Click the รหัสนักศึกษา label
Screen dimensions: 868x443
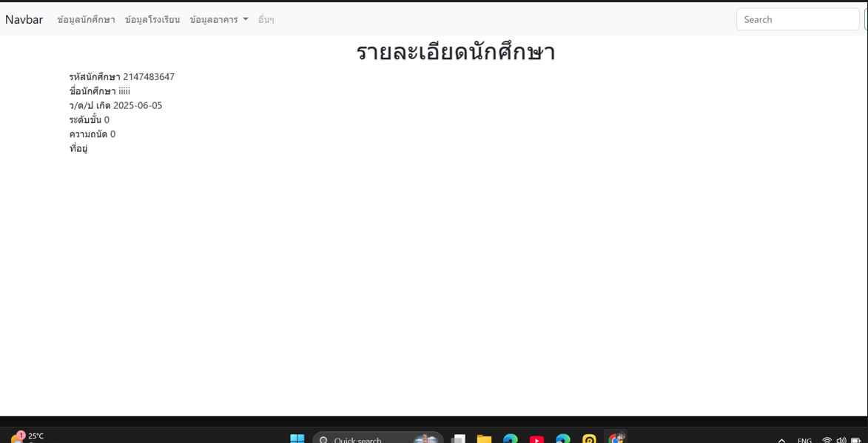tap(95, 77)
